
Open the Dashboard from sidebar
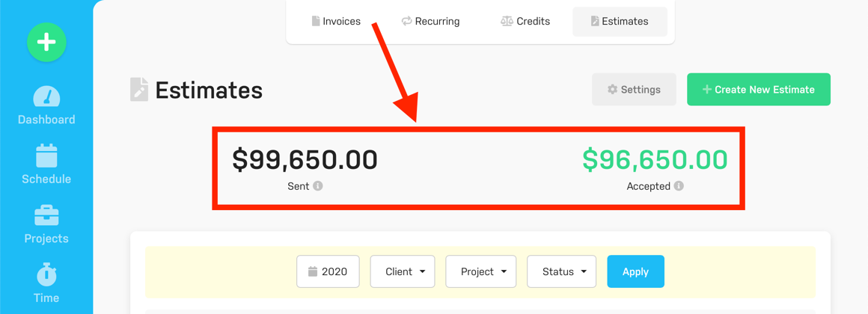click(x=46, y=98)
